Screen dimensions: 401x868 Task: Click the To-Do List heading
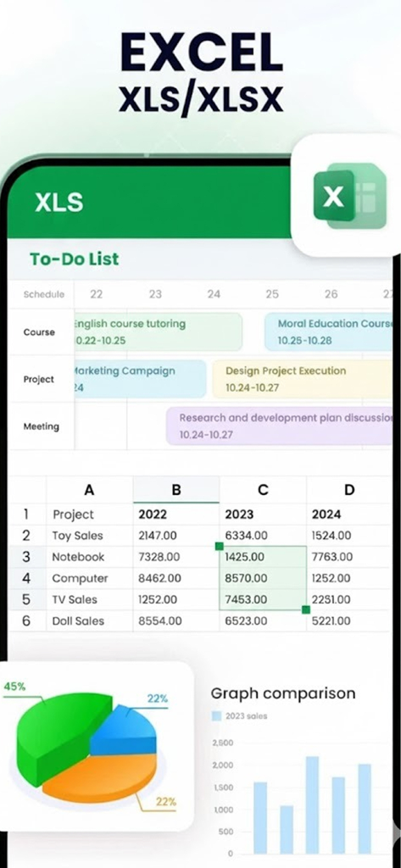point(75,259)
